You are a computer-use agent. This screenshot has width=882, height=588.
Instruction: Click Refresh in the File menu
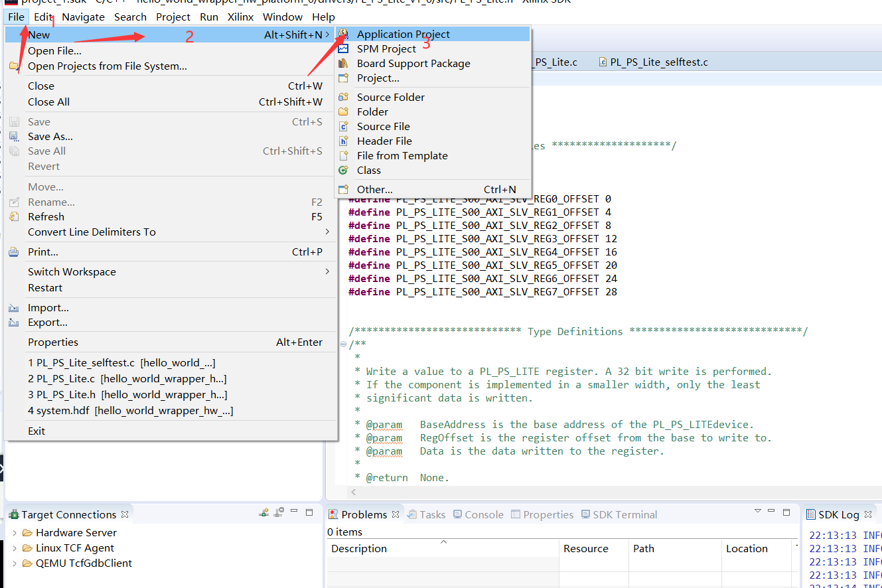click(x=171, y=216)
